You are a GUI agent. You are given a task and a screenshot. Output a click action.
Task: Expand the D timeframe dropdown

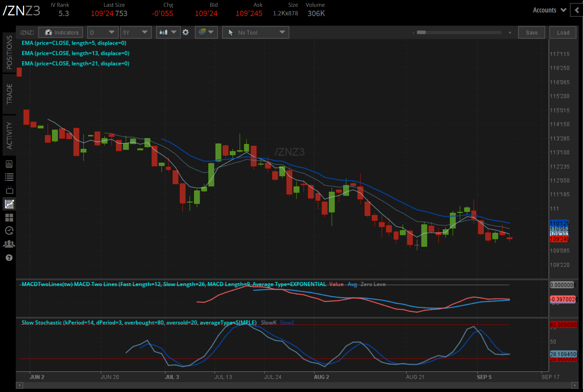pos(103,33)
